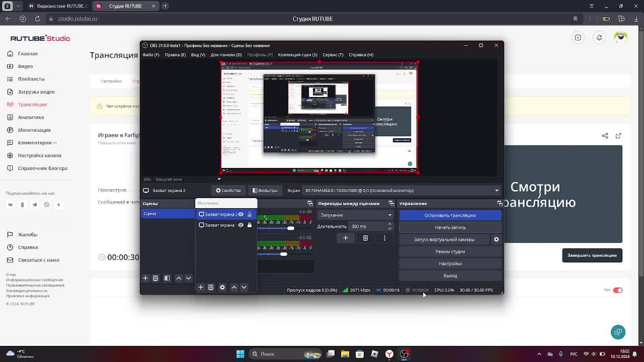Open OBS Настройки button
The width and height of the screenshot is (644, 362).
tap(450, 263)
